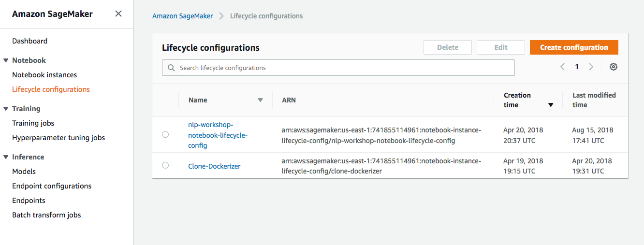The image size is (644, 245).
Task: Open table preferences gear icon
Action: (x=614, y=67)
